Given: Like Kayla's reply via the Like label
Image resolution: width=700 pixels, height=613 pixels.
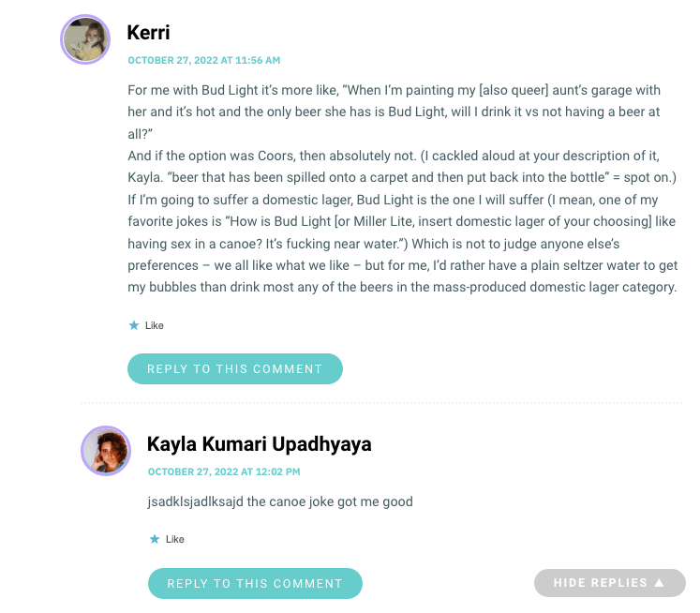Looking at the screenshot, I should tap(175, 539).
